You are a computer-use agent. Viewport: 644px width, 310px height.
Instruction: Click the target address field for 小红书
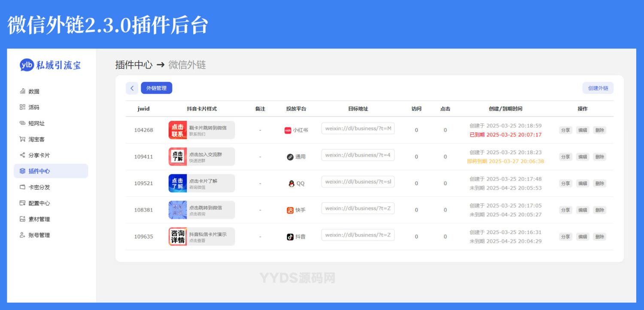pos(358,129)
